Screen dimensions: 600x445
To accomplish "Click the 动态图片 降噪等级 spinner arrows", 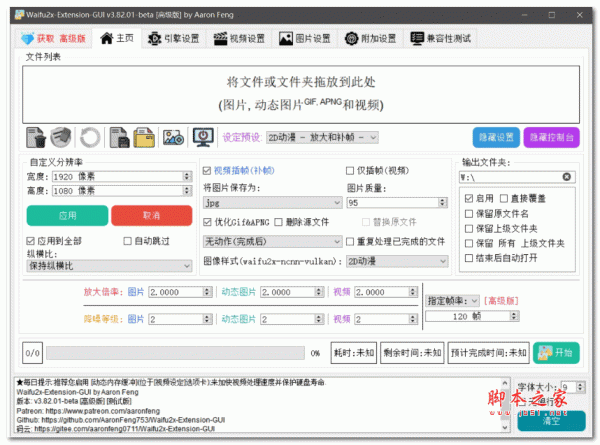I will pyautogui.click(x=319, y=319).
